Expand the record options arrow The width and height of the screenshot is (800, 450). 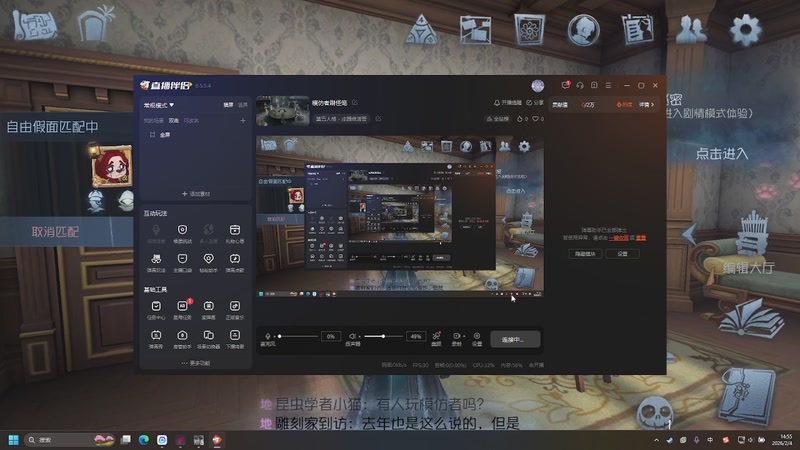(463, 336)
